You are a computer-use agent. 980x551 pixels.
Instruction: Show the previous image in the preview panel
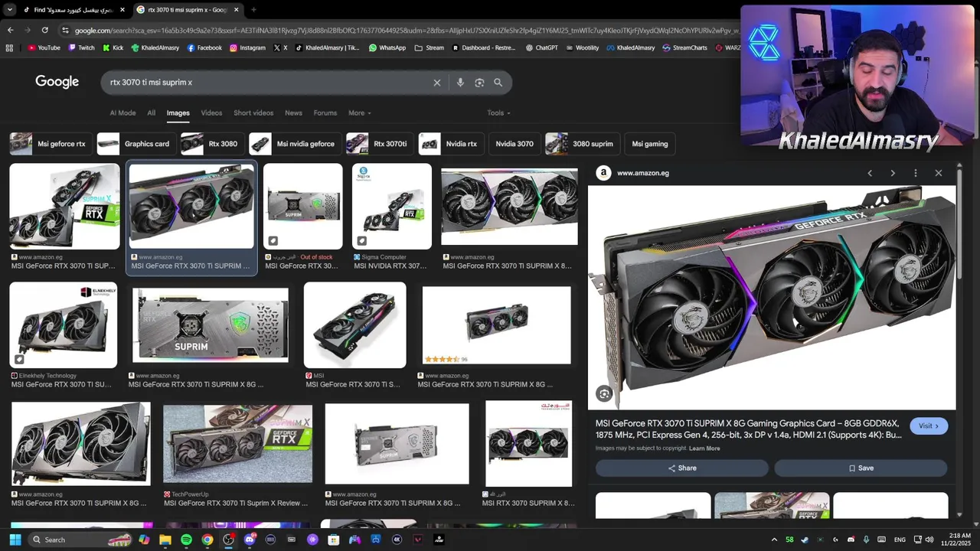click(870, 173)
